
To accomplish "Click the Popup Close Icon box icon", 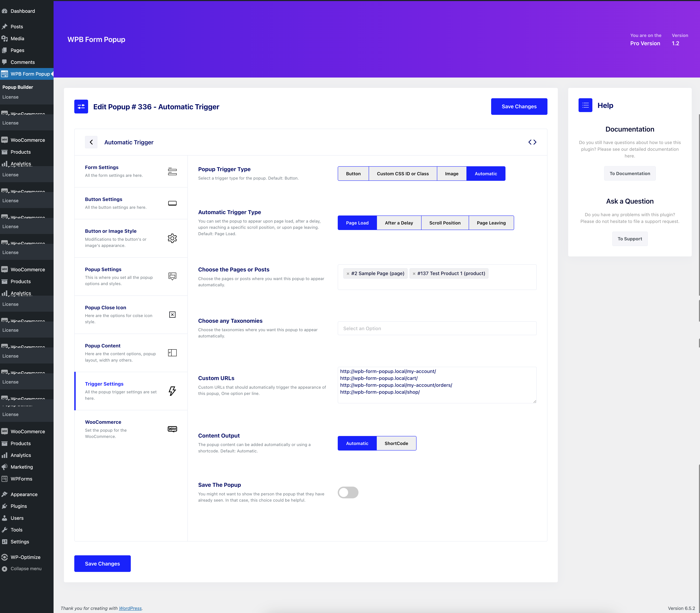I will [x=172, y=314].
